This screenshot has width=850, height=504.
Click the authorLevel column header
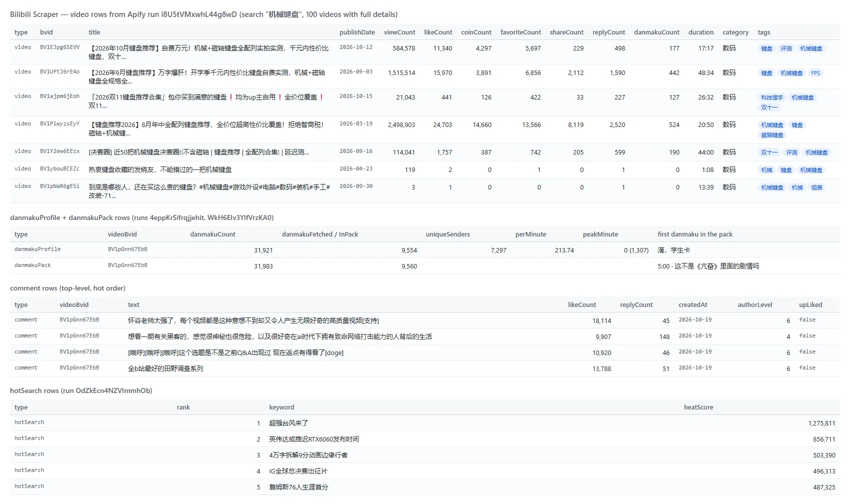coord(755,304)
